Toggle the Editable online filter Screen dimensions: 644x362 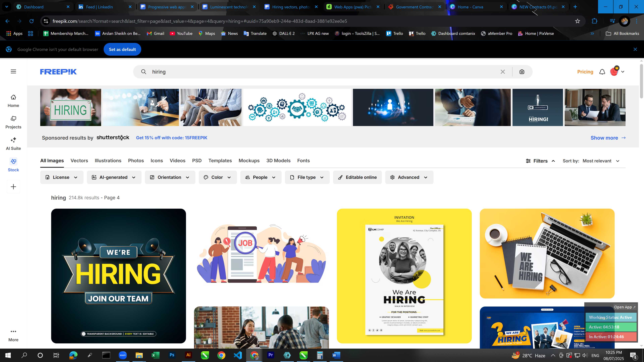click(357, 177)
